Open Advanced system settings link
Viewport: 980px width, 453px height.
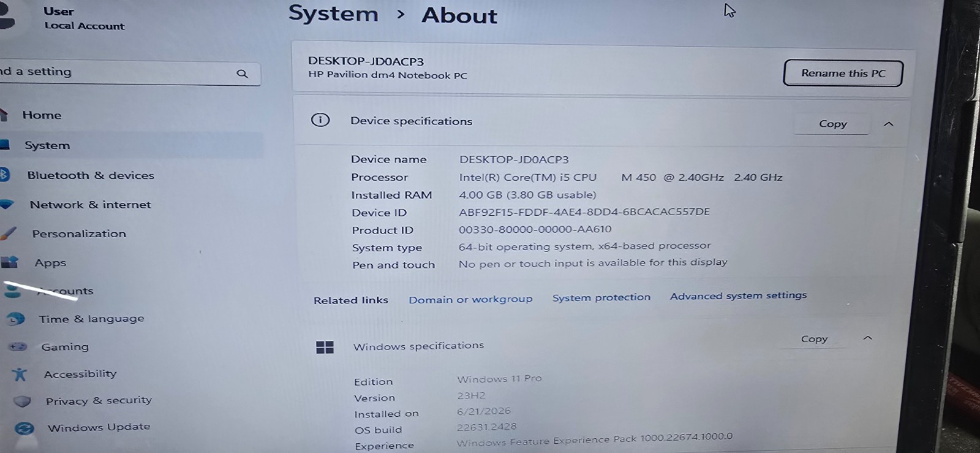tap(738, 295)
